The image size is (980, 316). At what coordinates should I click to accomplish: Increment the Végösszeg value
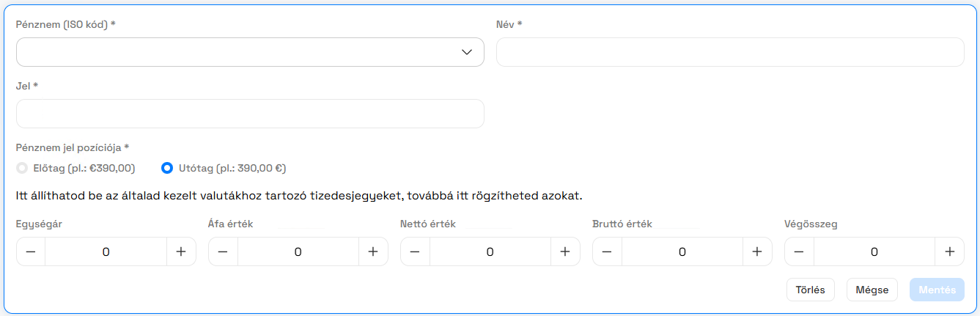tap(949, 251)
